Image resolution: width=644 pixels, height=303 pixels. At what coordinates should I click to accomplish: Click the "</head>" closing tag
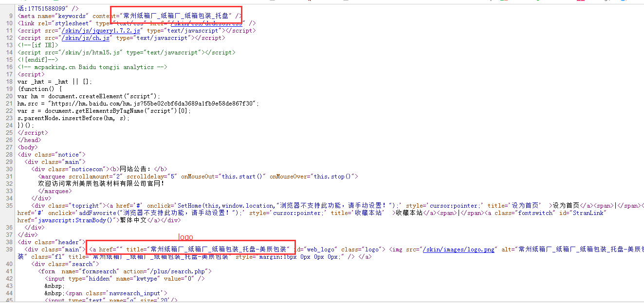(x=29, y=140)
